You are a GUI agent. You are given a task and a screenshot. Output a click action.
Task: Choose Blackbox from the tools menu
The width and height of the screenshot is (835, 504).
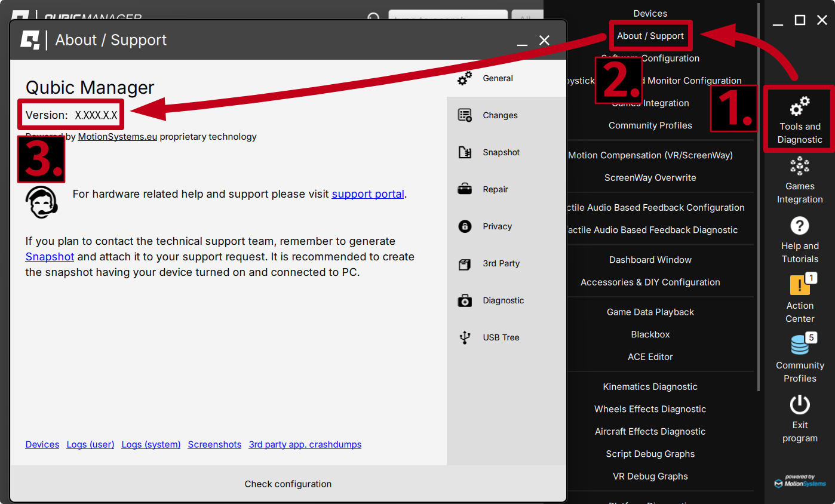tap(650, 334)
